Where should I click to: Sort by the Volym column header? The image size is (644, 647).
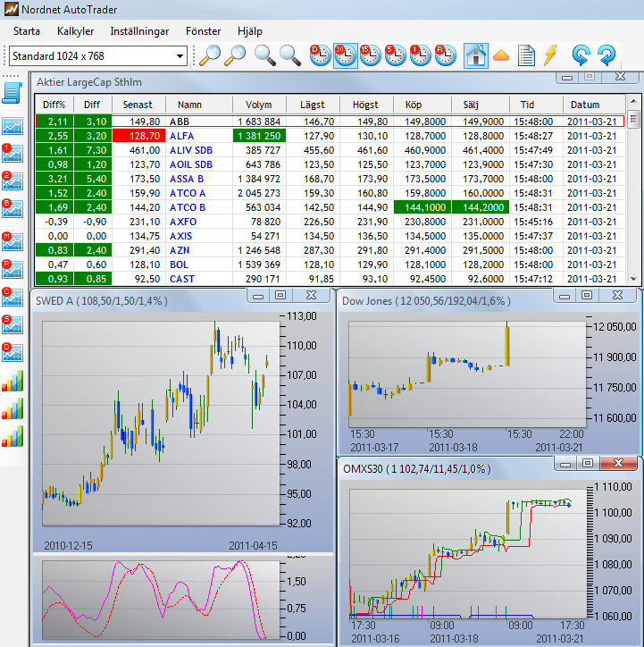coord(258,105)
